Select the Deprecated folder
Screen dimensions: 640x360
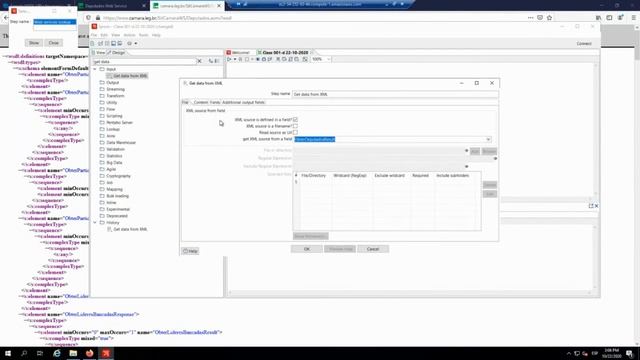[117, 216]
